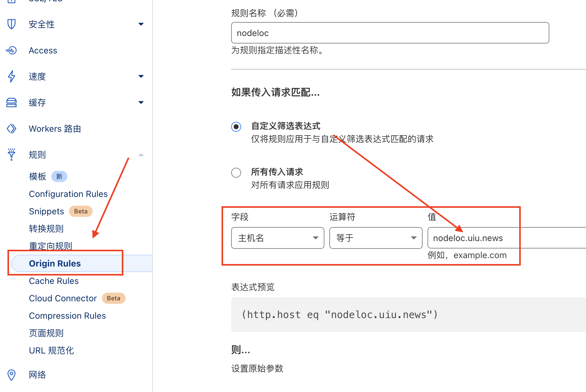Image resolution: width=586 pixels, height=392 pixels.
Task: Click the lightning bolt icon for 速度
Action: pos(11,76)
